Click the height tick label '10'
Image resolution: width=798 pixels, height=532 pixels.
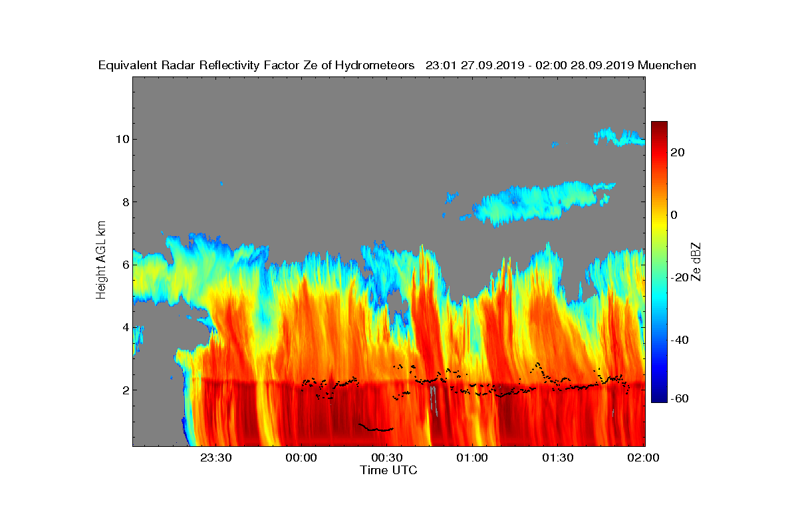(122, 139)
